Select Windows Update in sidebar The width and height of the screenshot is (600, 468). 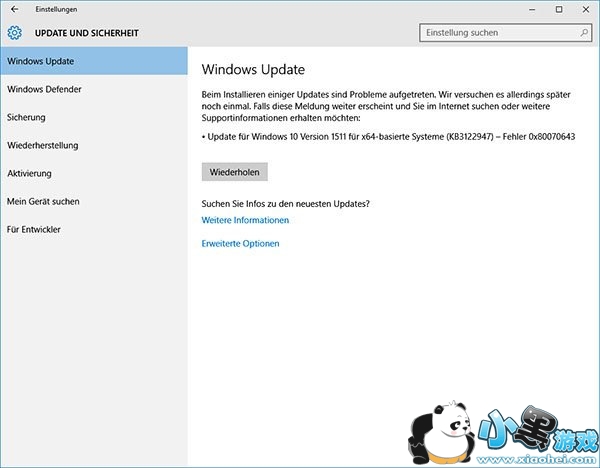point(94,61)
